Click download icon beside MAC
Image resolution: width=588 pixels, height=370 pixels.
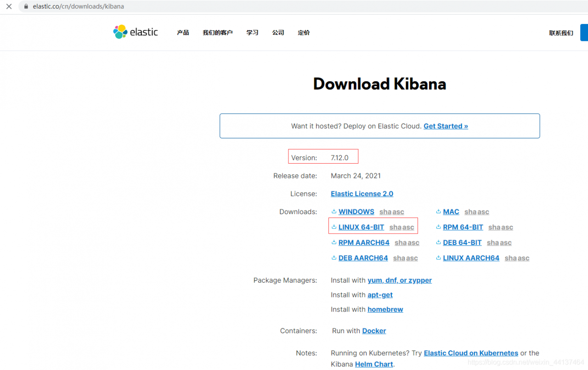tap(439, 211)
